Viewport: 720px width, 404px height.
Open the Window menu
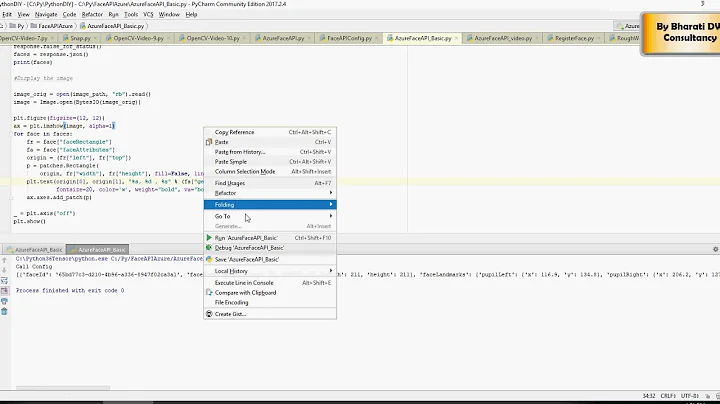169,14
